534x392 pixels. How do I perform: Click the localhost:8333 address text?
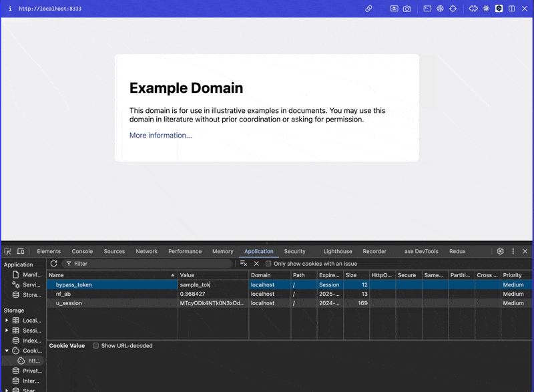50,9
